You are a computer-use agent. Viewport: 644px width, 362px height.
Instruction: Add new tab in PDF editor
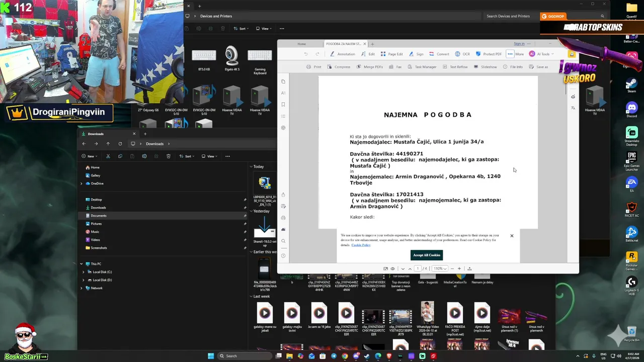pyautogui.click(x=372, y=44)
